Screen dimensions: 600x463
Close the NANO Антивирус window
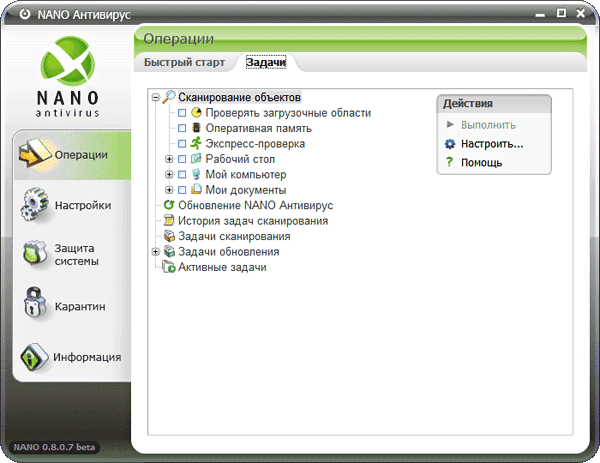click(x=580, y=13)
